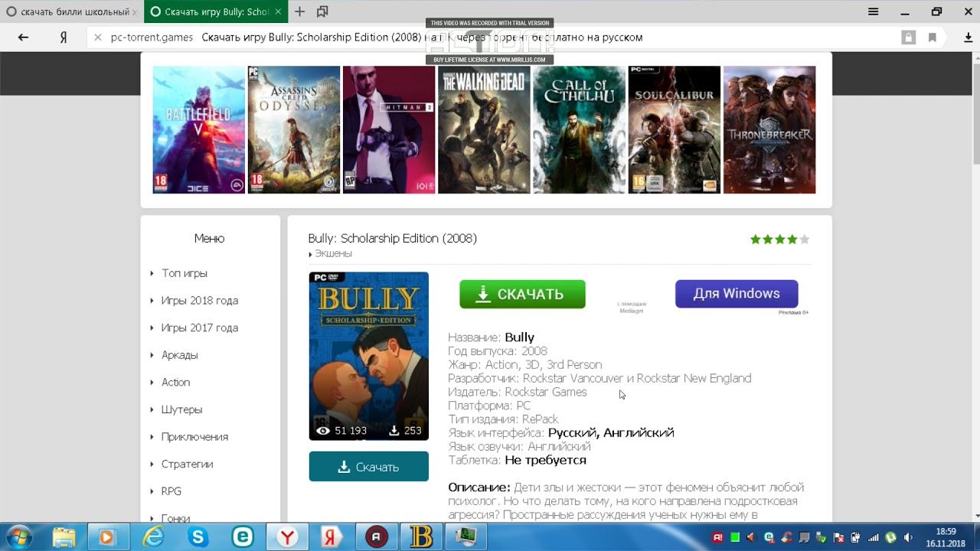Click the teal Скачать button under cover
The image size is (980, 551).
368,467
